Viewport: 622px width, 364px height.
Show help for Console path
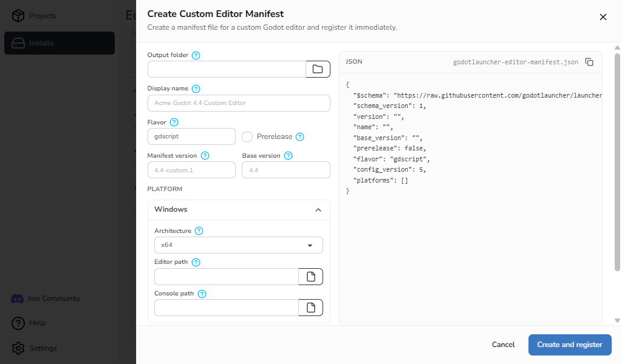[x=202, y=294]
